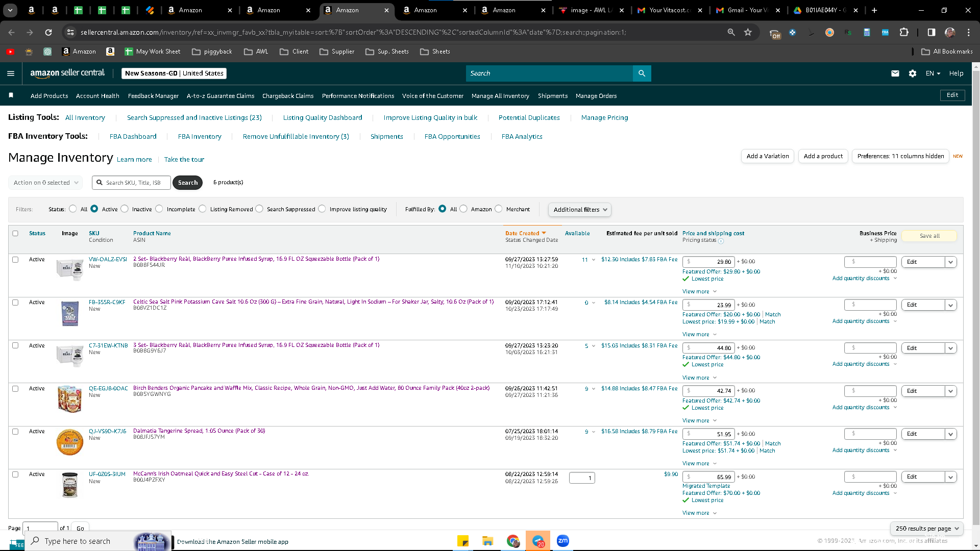
Task: Open the Seller Central hamburger menu
Action: (11, 73)
